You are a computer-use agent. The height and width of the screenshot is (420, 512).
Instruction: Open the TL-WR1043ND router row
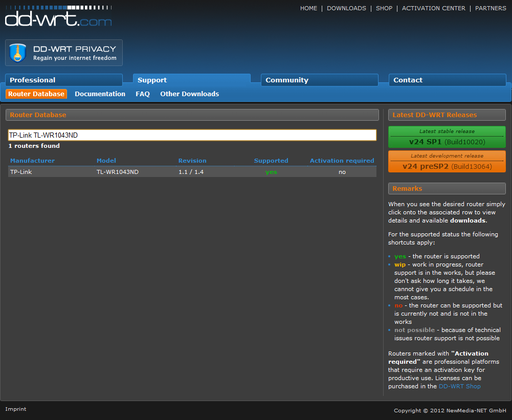tap(192, 172)
